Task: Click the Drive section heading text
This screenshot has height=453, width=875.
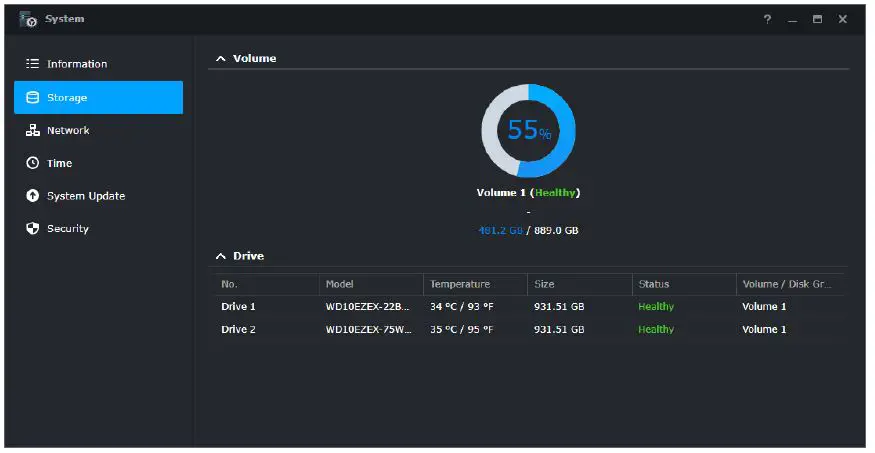Action: click(248, 256)
